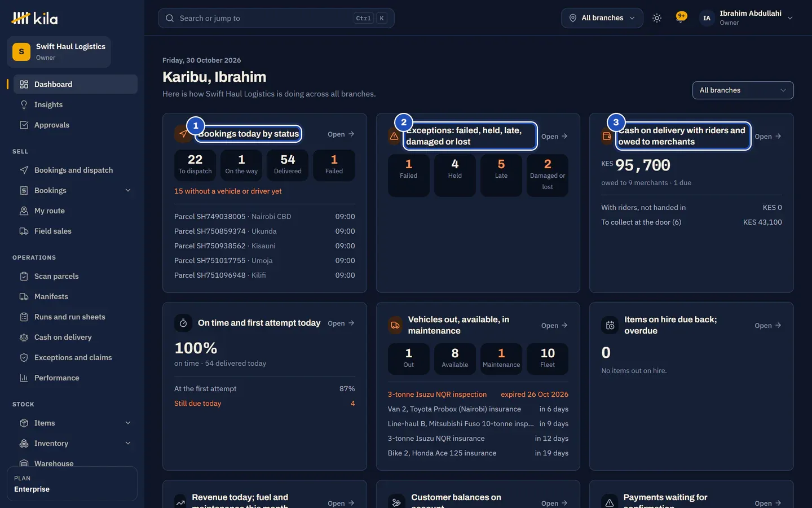This screenshot has width=812, height=508.
Task: Open Runs and run sheets
Action: click(x=76, y=317)
